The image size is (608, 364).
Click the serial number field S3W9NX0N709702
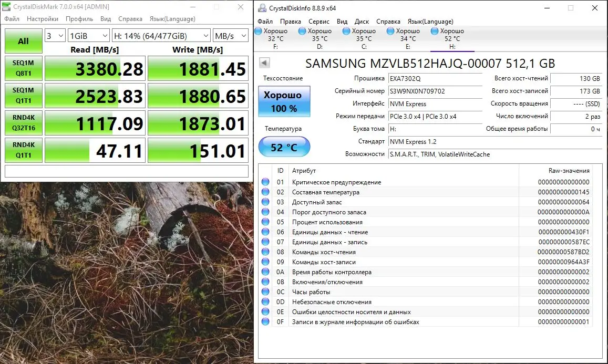tap(435, 91)
